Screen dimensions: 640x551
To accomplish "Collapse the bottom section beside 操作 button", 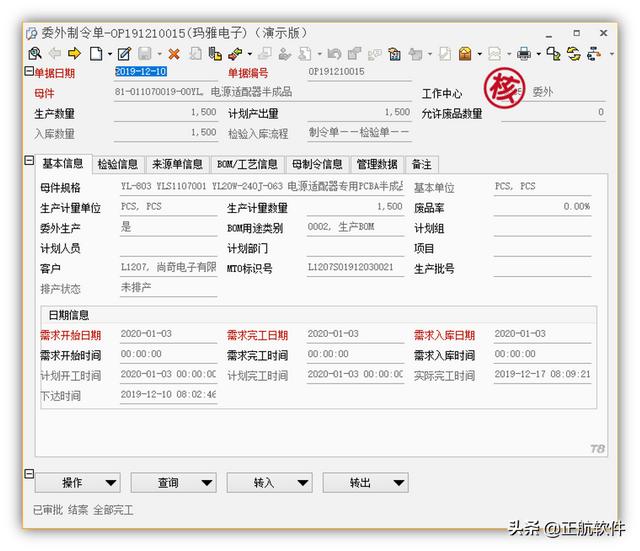I will (28, 474).
